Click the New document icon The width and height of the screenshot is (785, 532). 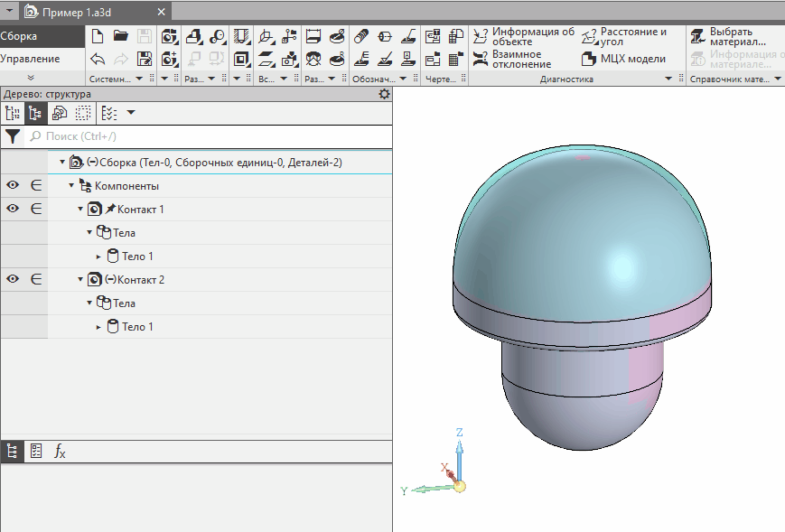coord(98,37)
